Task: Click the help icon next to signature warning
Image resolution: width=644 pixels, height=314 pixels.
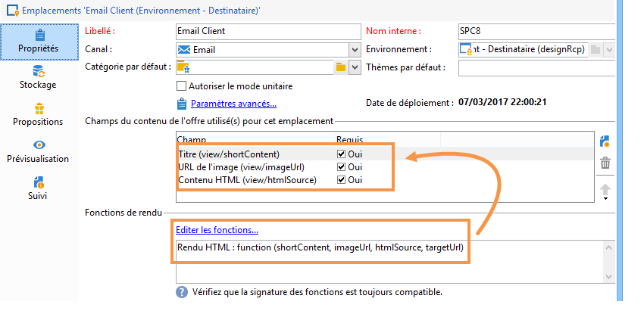Action: pyautogui.click(x=182, y=292)
